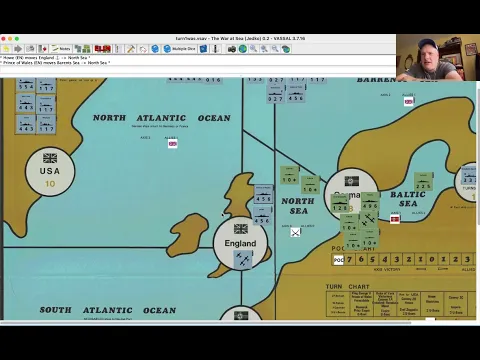Click the webcam video thumbnail
This screenshot has width=480, height=360.
438,57
